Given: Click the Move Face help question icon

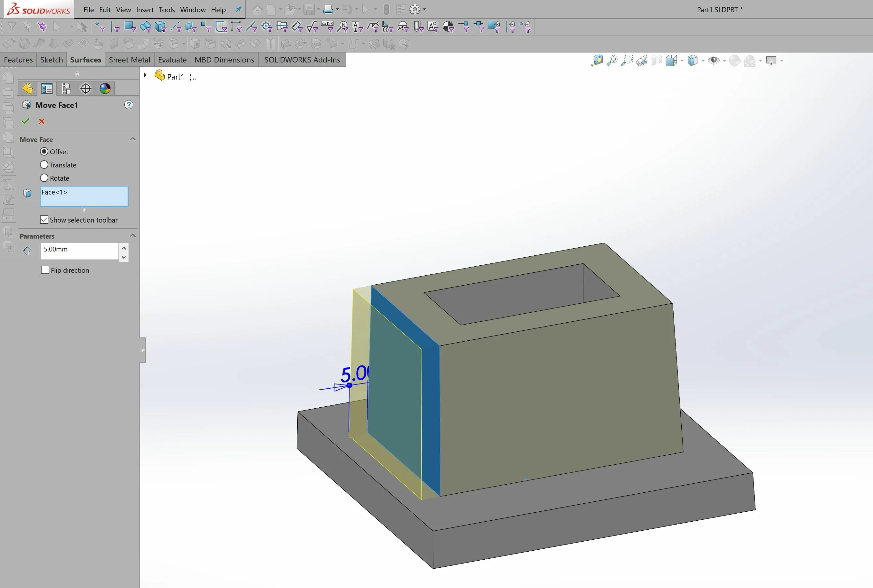Looking at the screenshot, I should click(129, 105).
